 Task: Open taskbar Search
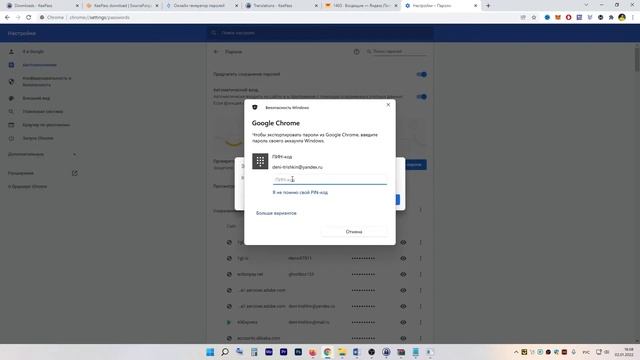click(224, 352)
